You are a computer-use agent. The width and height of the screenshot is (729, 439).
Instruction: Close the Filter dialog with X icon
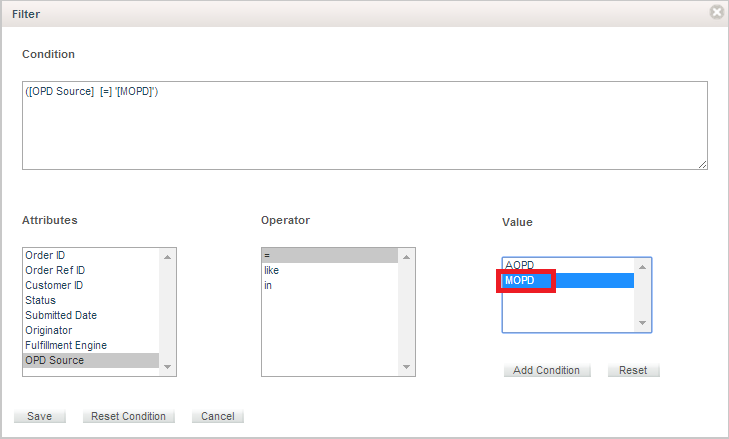[x=716, y=13]
